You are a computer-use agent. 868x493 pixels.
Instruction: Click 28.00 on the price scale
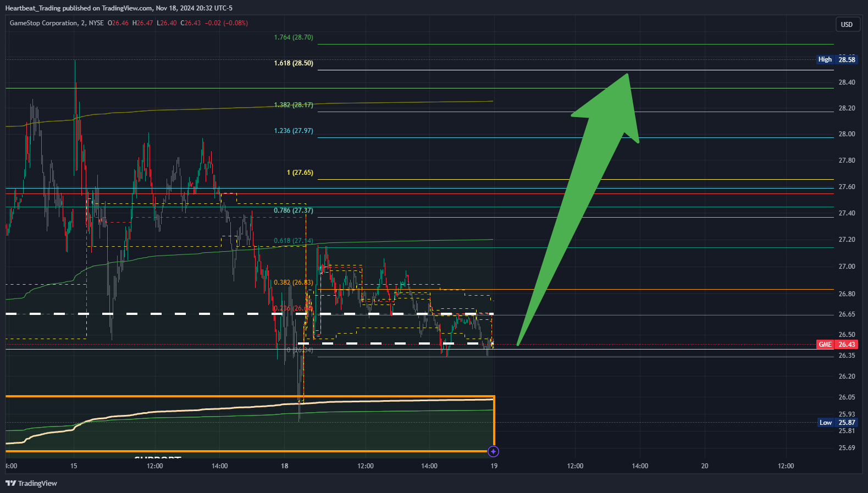tap(847, 134)
